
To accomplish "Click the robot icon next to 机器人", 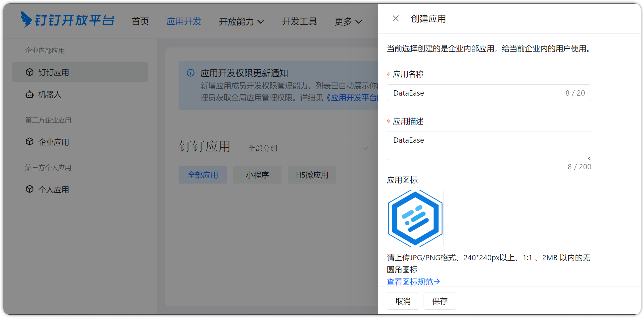I will 30,94.
